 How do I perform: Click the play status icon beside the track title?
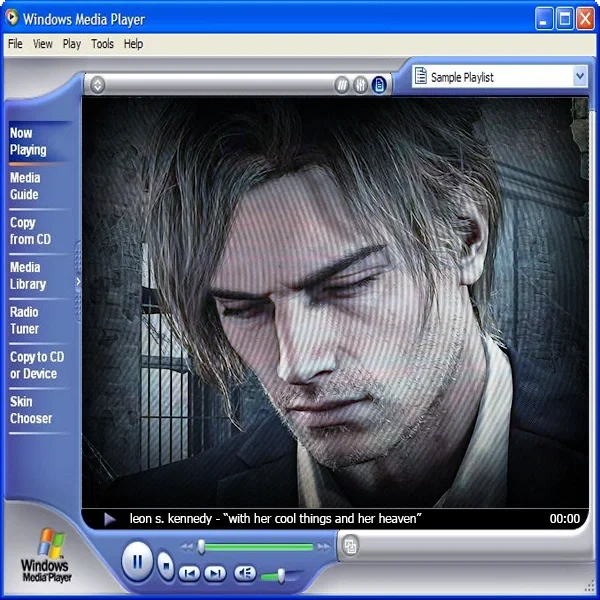(x=109, y=519)
